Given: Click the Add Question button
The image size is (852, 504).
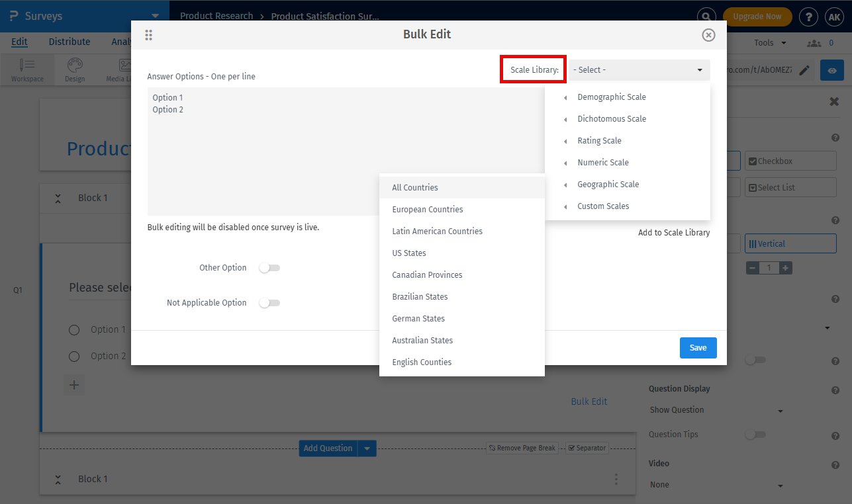Looking at the screenshot, I should click(328, 448).
